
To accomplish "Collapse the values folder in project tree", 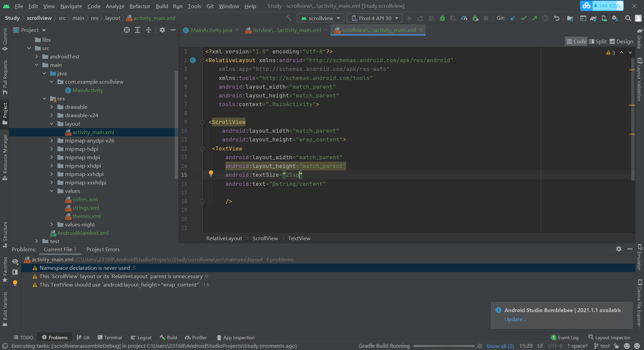I will [52, 191].
